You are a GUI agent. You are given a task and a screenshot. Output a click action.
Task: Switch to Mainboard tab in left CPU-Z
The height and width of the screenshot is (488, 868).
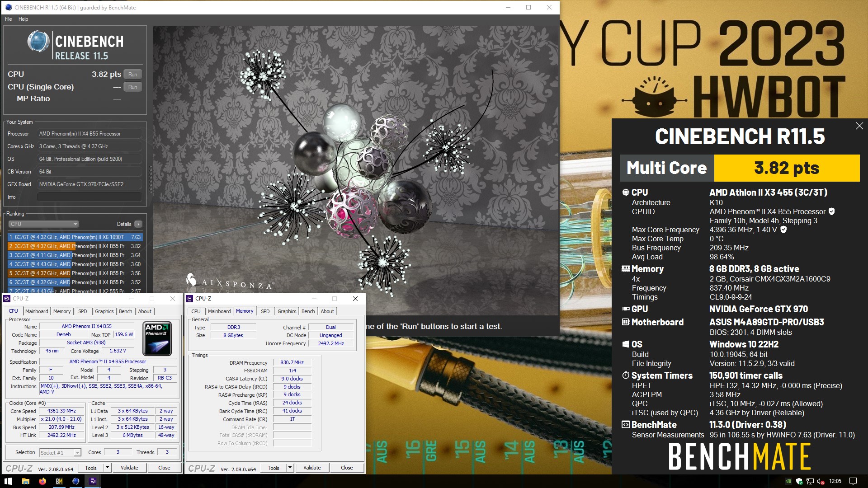pos(37,311)
